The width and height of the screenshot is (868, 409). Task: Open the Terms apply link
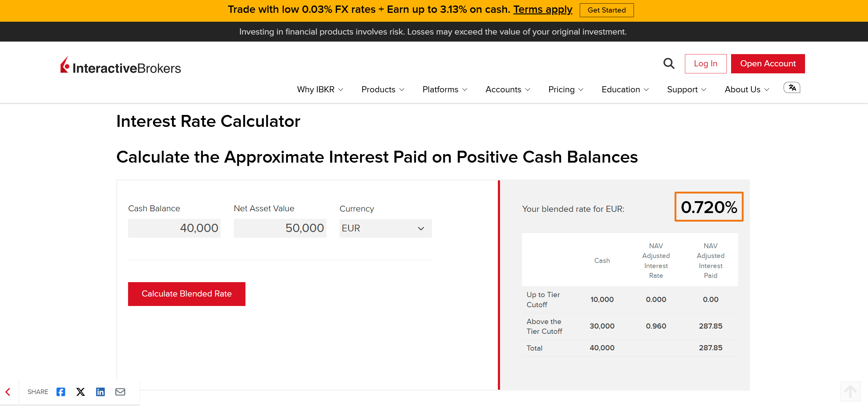(543, 9)
